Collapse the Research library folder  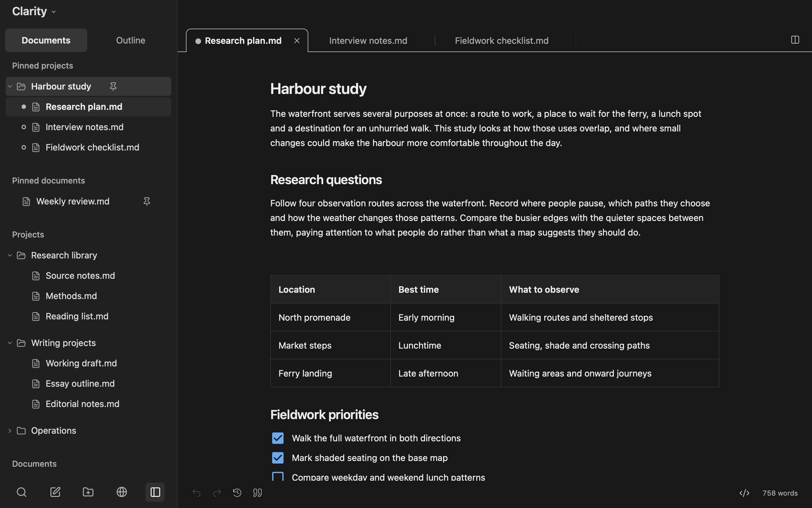(10, 255)
